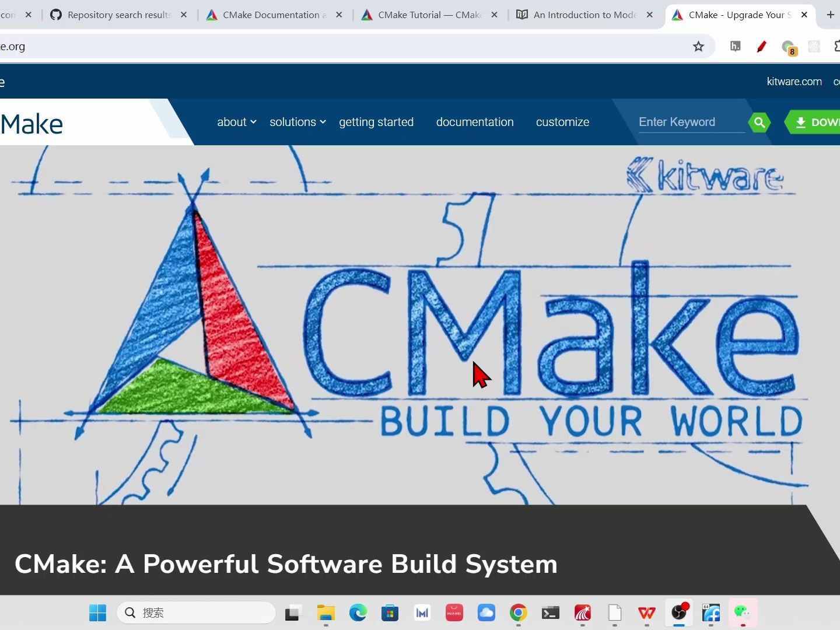The height and width of the screenshot is (630, 840).
Task: Close the CMake - Upgrade Your tab
Action: tap(804, 15)
